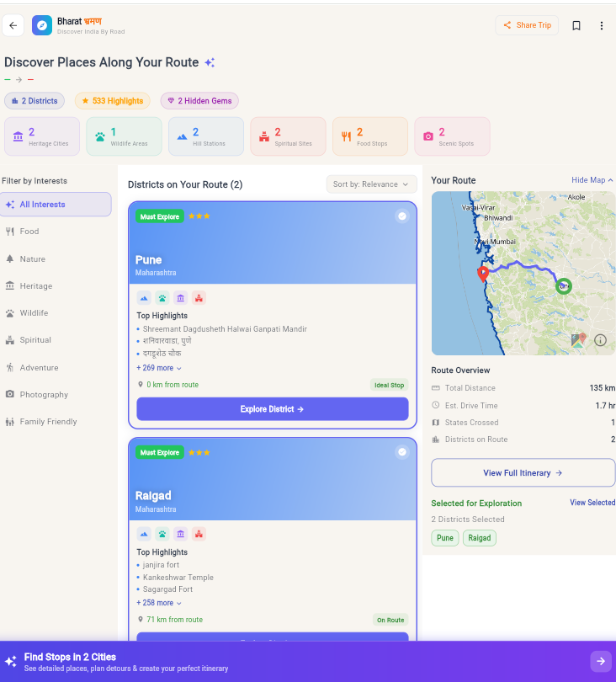
Task: Filter by Nature interest
Action: point(56,259)
